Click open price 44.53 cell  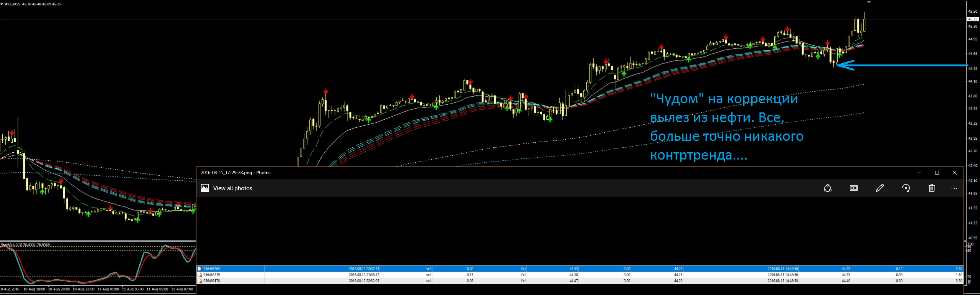574,269
